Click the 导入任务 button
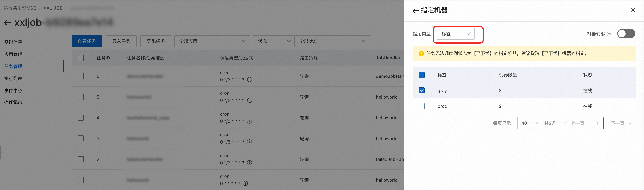 pos(121,41)
